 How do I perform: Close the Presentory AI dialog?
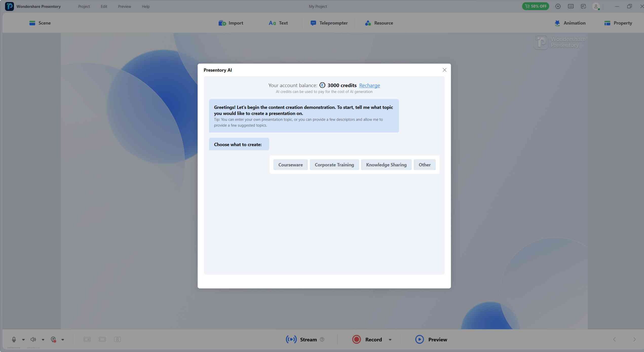click(444, 70)
